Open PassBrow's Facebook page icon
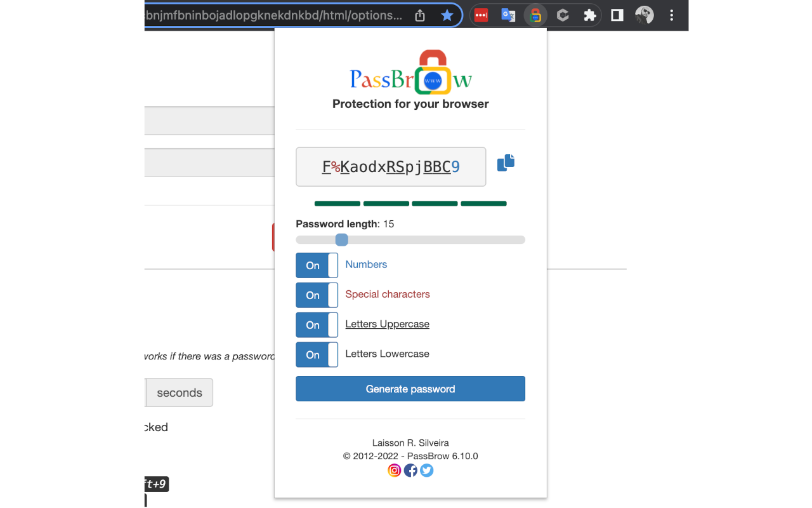The height and width of the screenshot is (508, 812). (410, 471)
